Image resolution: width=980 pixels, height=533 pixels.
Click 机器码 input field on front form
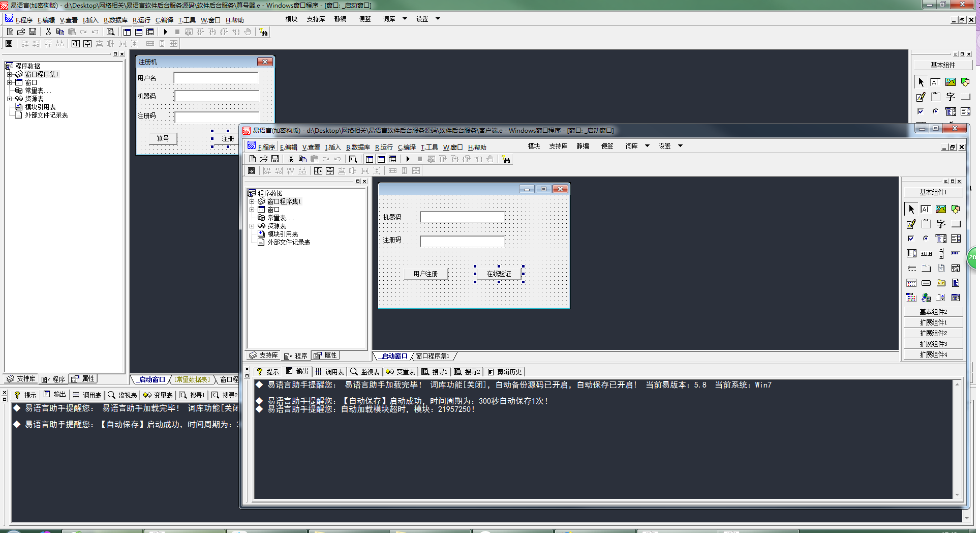[x=462, y=217]
